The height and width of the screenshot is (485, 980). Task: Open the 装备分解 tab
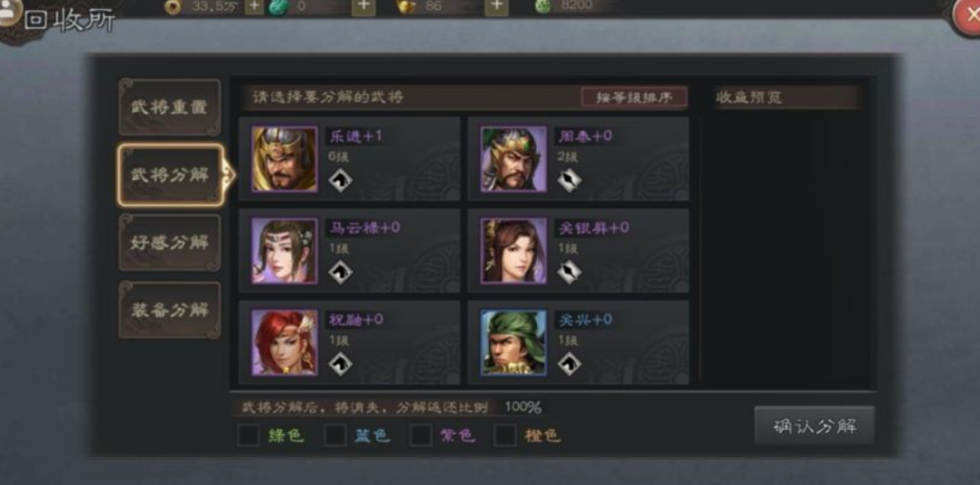(x=169, y=310)
